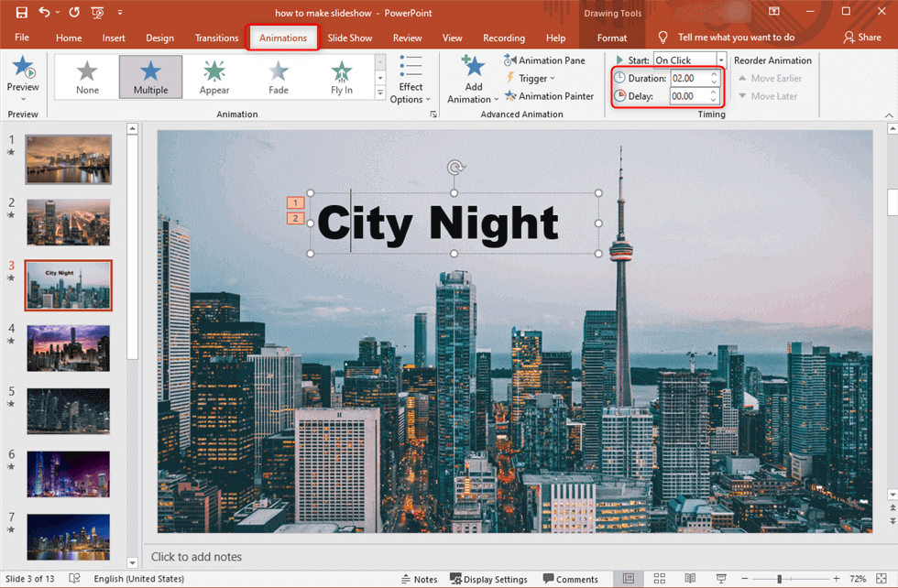898x588 pixels.
Task: Apply the Appear animation effect
Action: click(214, 77)
